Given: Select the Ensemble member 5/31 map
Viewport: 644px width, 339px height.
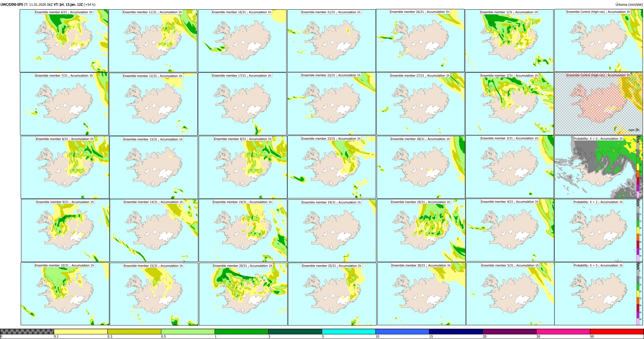Looking at the screenshot, I should point(510,294).
